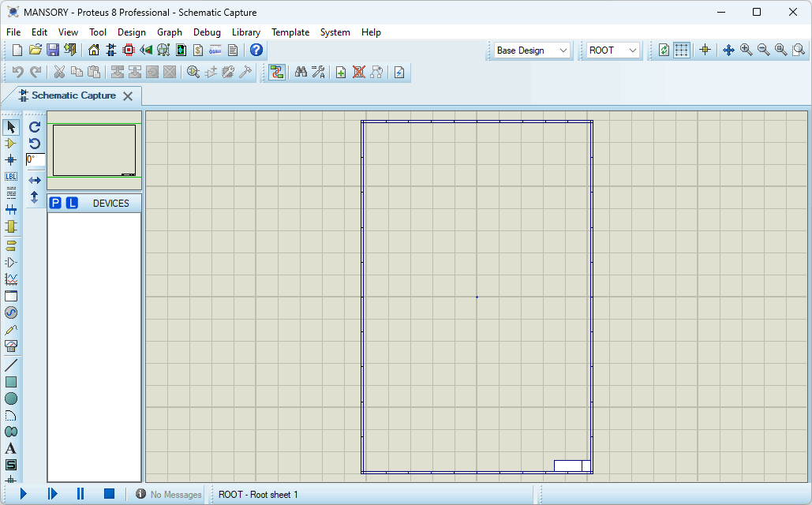Screen dimensions: 812x505
Task: Toggle the grid display
Action: (680, 50)
